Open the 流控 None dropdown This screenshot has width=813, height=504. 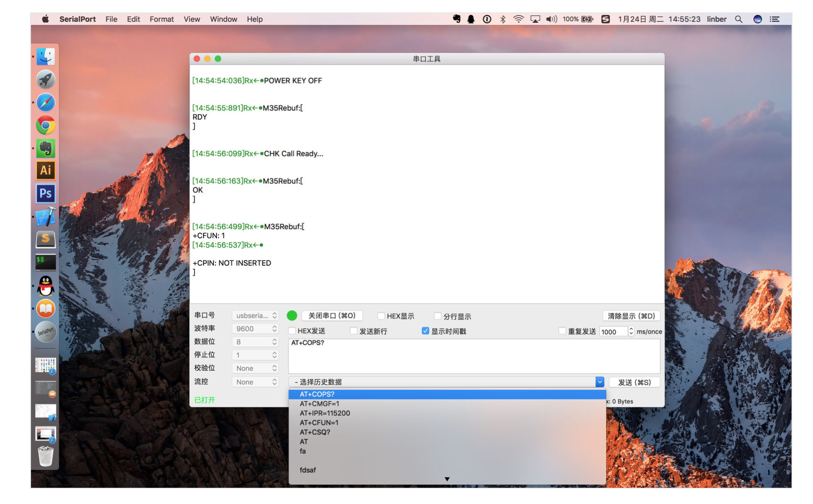(255, 382)
